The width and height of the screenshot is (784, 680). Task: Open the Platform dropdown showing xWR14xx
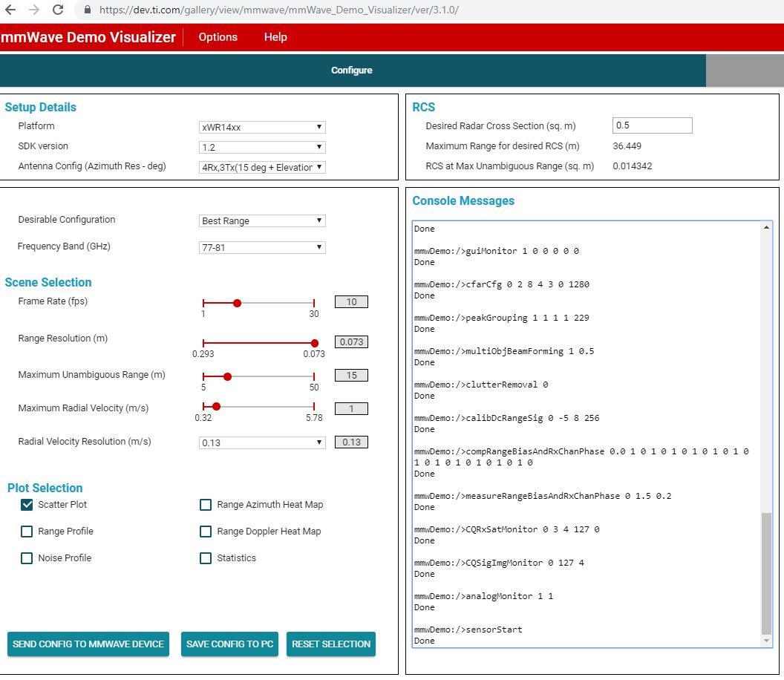coord(262,127)
